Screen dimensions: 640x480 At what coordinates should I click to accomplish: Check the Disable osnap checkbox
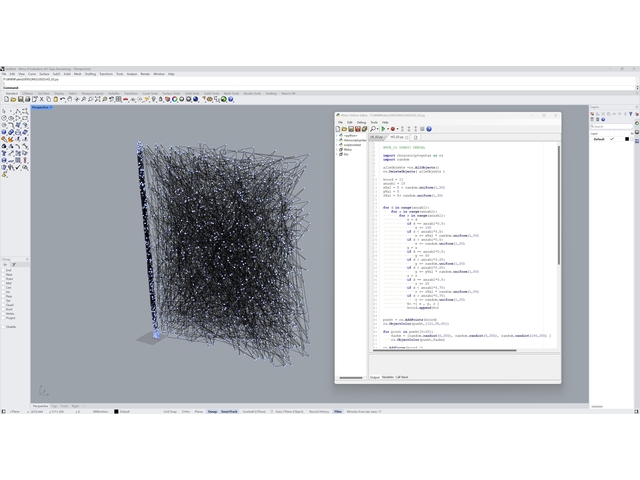click(x=4, y=327)
